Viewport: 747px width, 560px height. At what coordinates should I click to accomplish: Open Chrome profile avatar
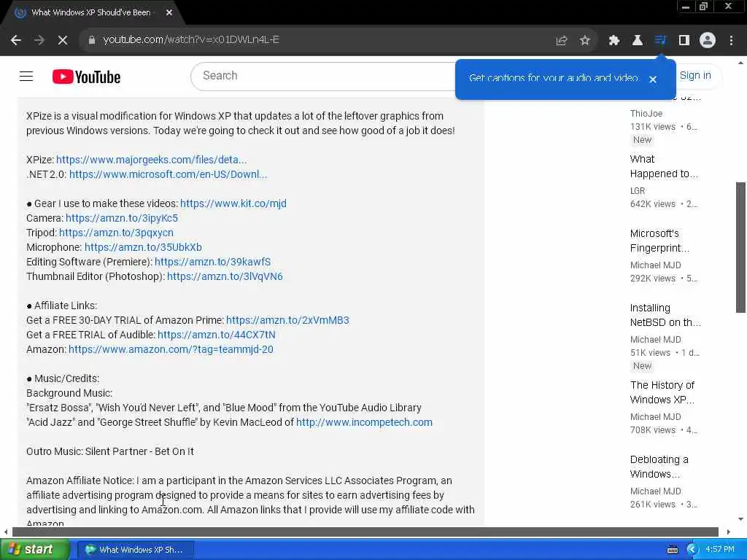[708, 41]
